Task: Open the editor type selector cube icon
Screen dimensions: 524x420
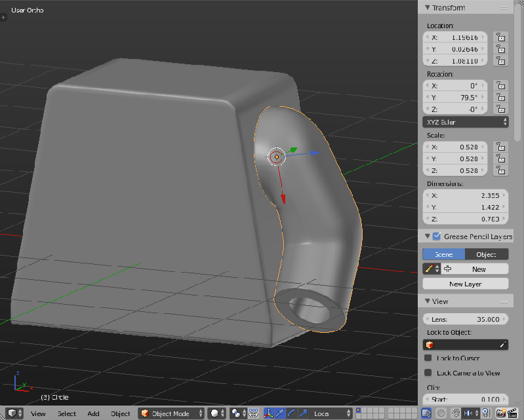Action: point(14,413)
